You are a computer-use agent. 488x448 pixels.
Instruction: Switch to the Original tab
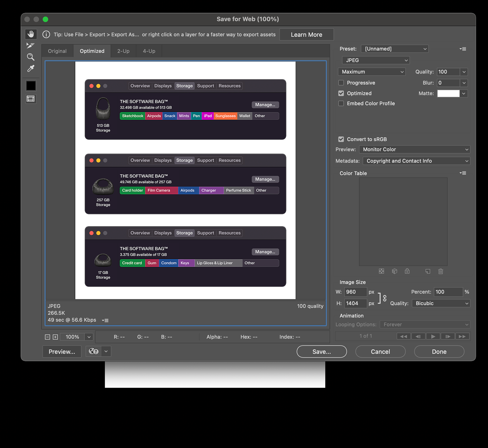pyautogui.click(x=57, y=51)
